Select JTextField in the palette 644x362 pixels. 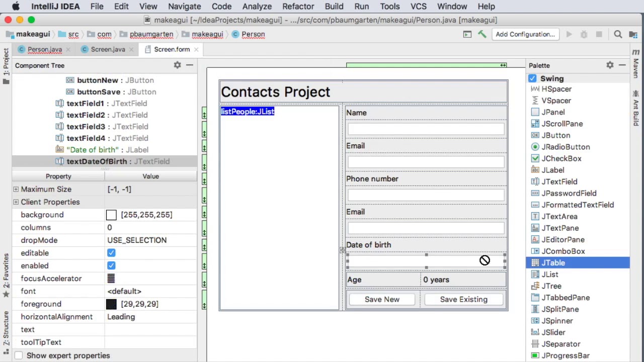tap(559, 182)
